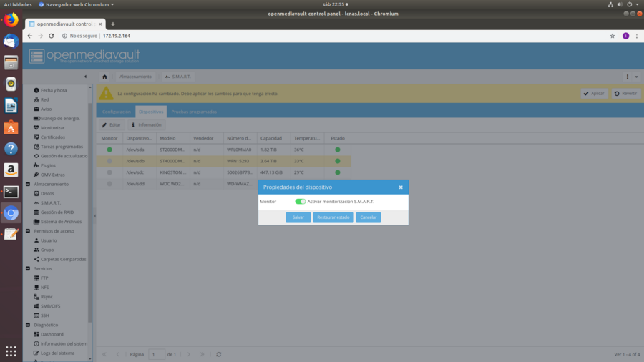Image resolution: width=644 pixels, height=362 pixels.
Task: Click the refresh icon in the pagination bar
Action: tap(218, 354)
